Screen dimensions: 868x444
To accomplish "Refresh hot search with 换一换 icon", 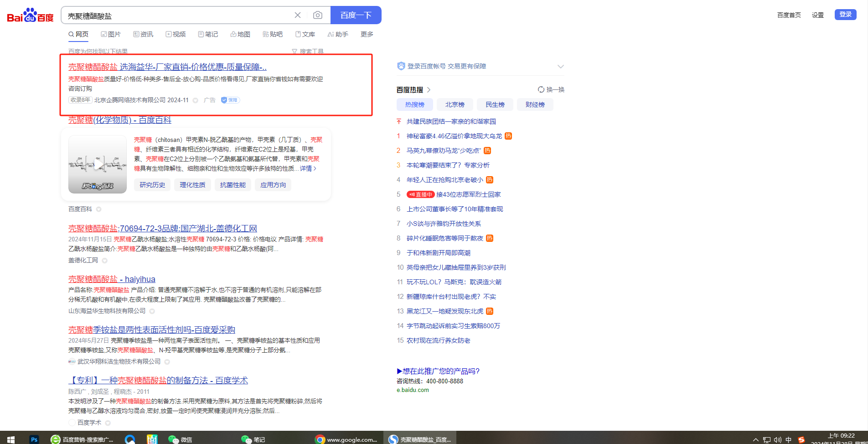I will (x=541, y=89).
